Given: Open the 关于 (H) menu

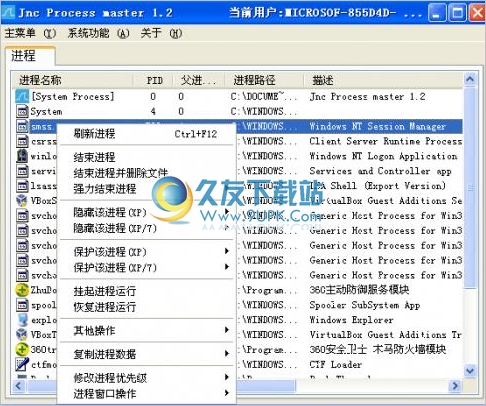Looking at the screenshot, I should pos(161,33).
